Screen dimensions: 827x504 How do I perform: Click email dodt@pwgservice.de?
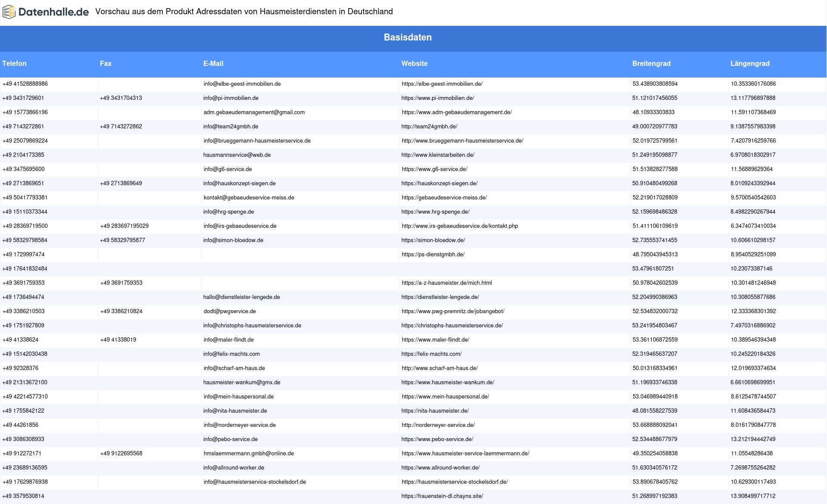click(x=230, y=311)
